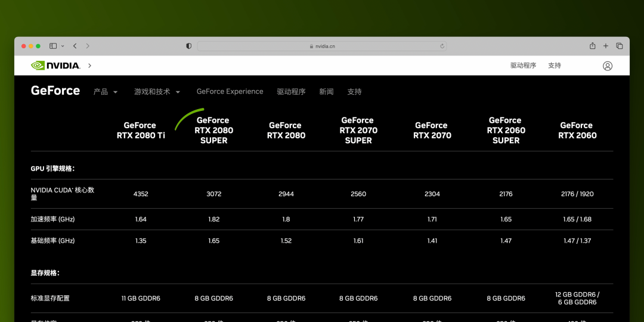644x322 pixels.
Task: Go forward to next page
Action: [88, 46]
